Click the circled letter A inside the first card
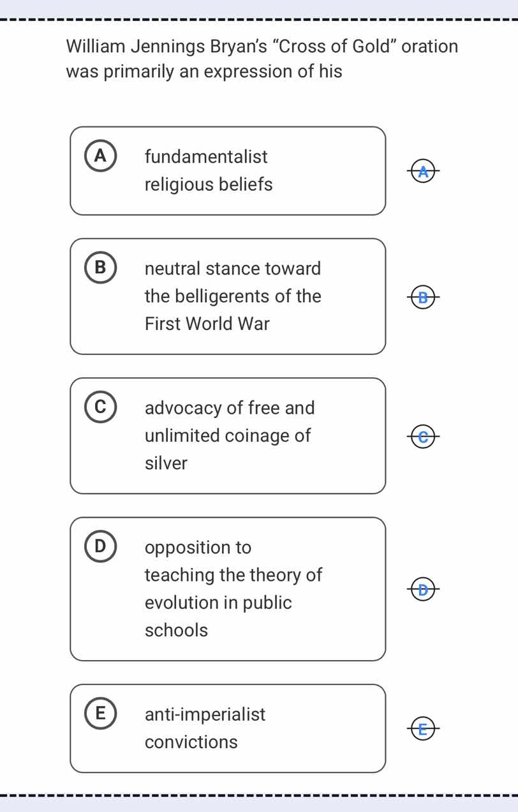Image resolution: width=518 pixels, height=812 pixels. [x=100, y=155]
